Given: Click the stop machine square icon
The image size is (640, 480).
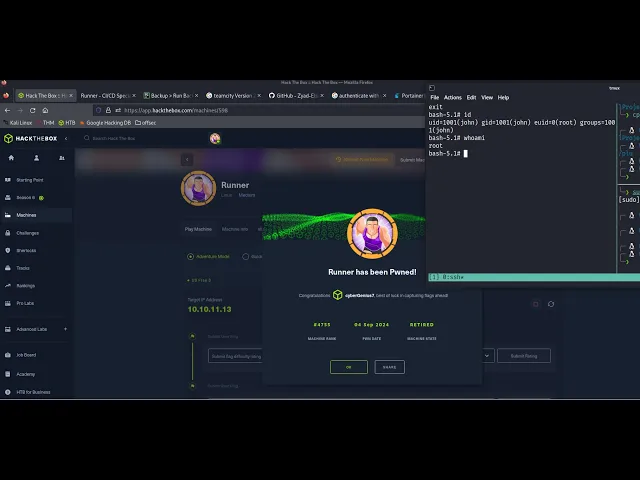Looking at the screenshot, I should 536,304.
